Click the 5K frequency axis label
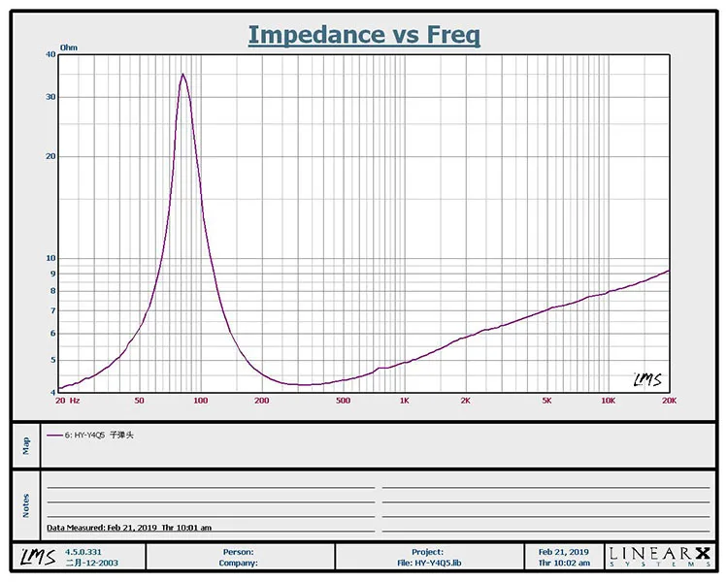728x582 pixels. coord(546,401)
